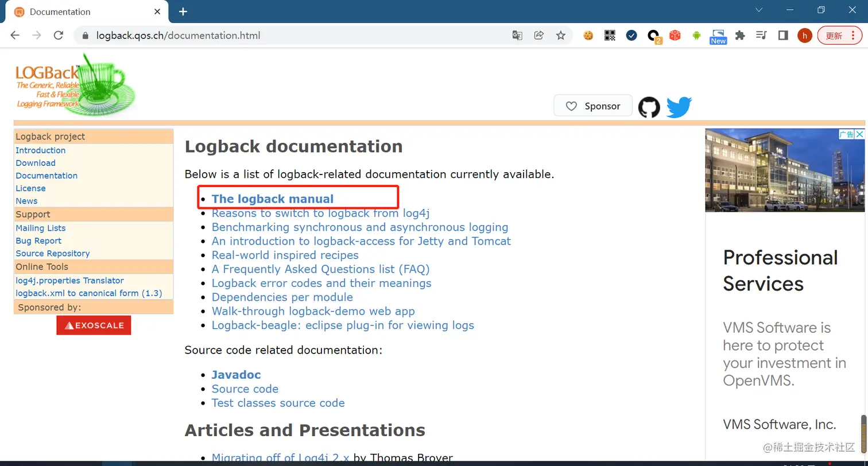Image resolution: width=868 pixels, height=466 pixels.
Task: Close the advertisement with the X icon
Action: (x=859, y=134)
